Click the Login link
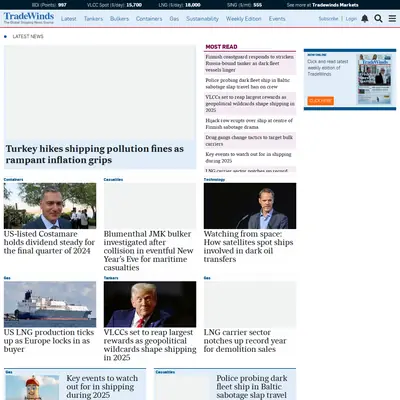The width and height of the screenshot is (400, 400). 351,19
